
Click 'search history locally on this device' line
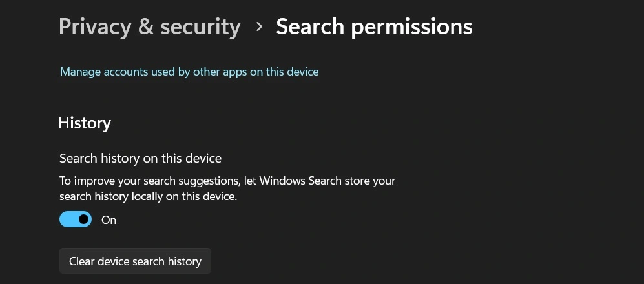(x=148, y=196)
